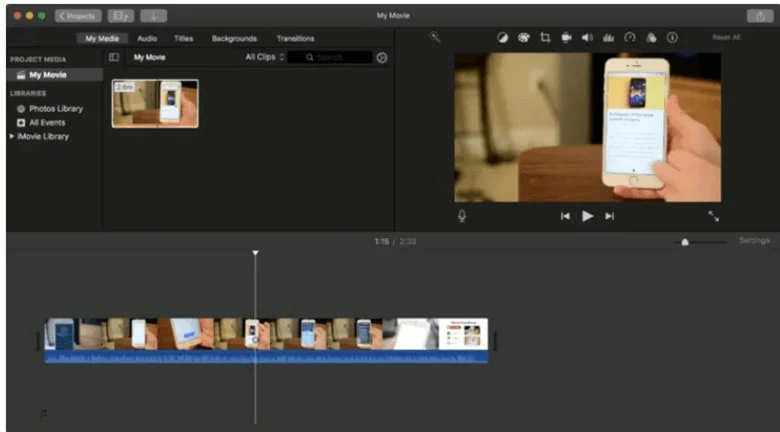This screenshot has height=432, width=780.
Task: Select My Movie under Project Media
Action: click(x=55, y=75)
